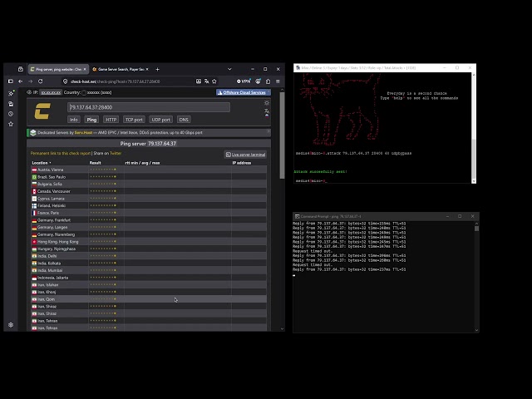Go back using the browser back arrow
532x399 pixels.
tap(20, 81)
